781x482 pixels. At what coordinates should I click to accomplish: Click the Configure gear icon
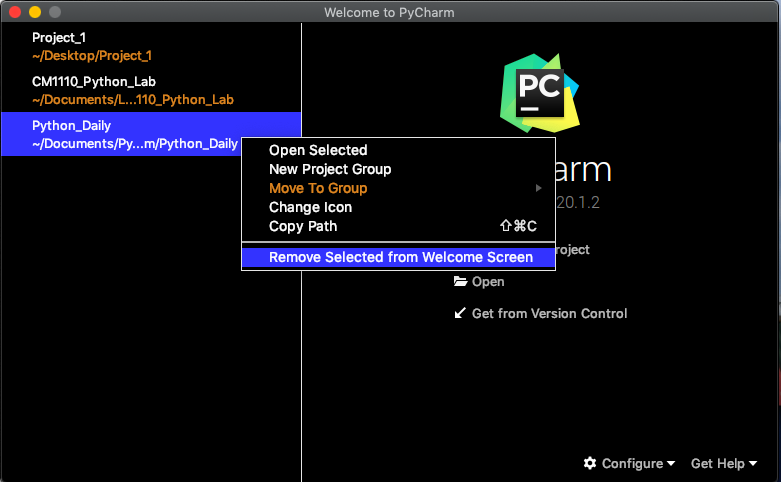click(x=590, y=464)
